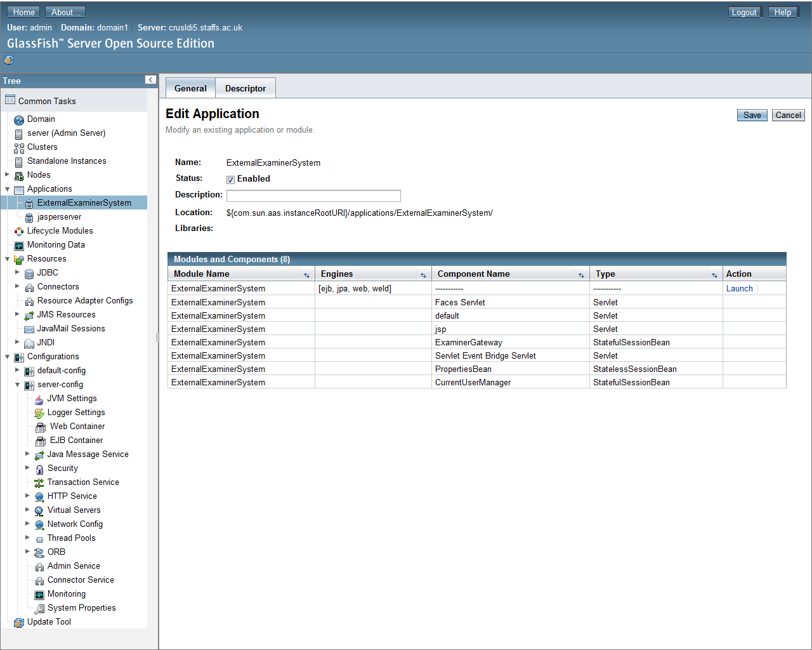812x650 pixels.
Task: Switch to the Descriptor tab
Action: [x=246, y=88]
